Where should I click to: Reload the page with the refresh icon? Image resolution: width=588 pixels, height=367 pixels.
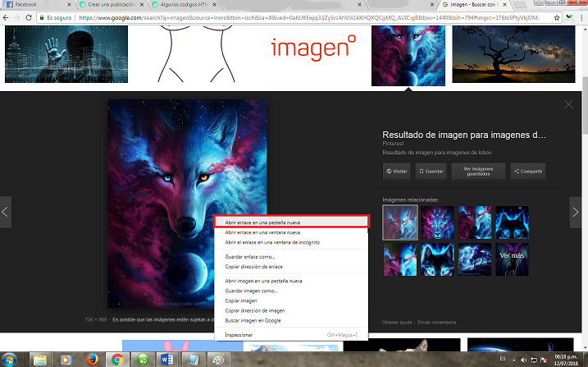click(29, 17)
